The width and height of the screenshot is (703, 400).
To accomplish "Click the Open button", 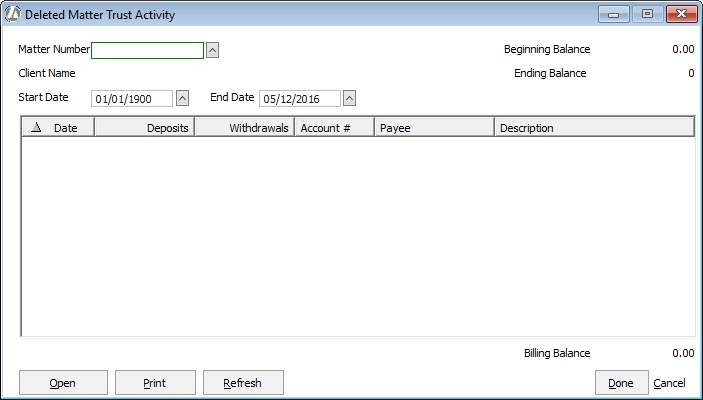I will (x=63, y=383).
